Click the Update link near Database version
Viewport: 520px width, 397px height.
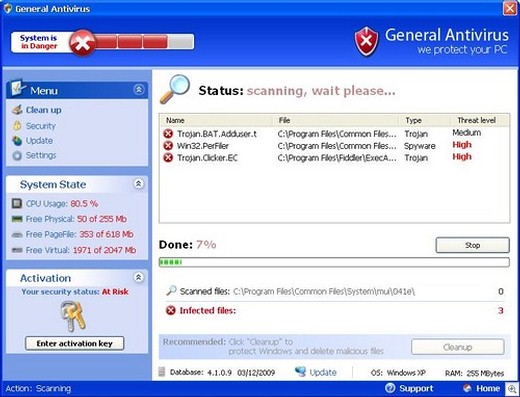[x=323, y=372]
